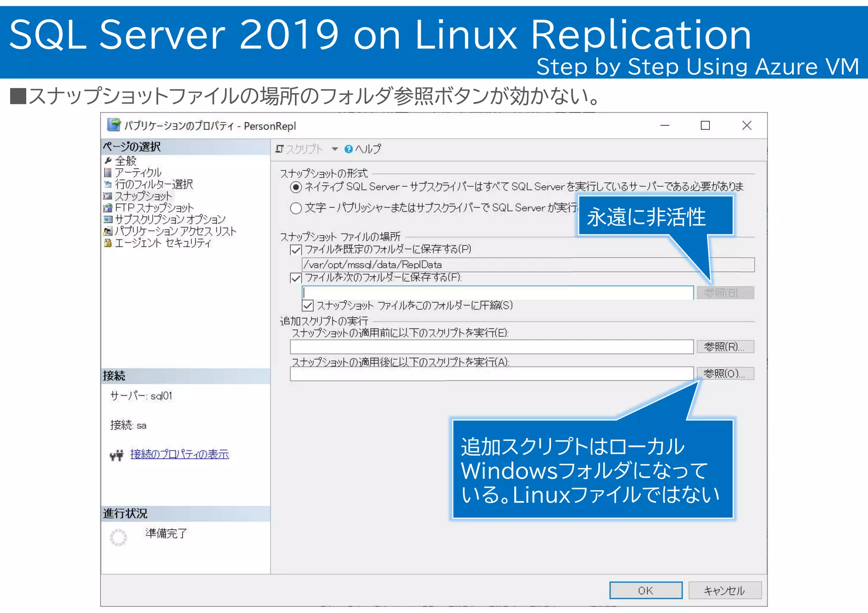868x613 pixels.
Task: Click 参照(O) to browse post-snapshot script
Action: [x=726, y=374]
